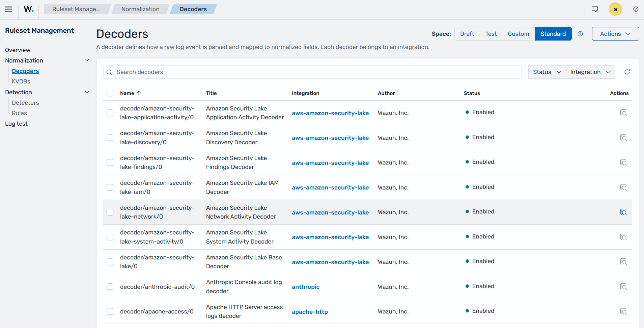Select the lake-findings decoder checkbox
Screen dimensions: 644x328
(x=110, y=162)
